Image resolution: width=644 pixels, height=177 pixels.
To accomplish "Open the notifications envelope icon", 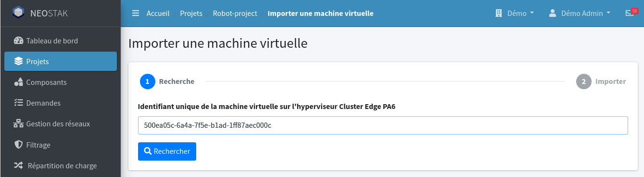I will tap(629, 14).
